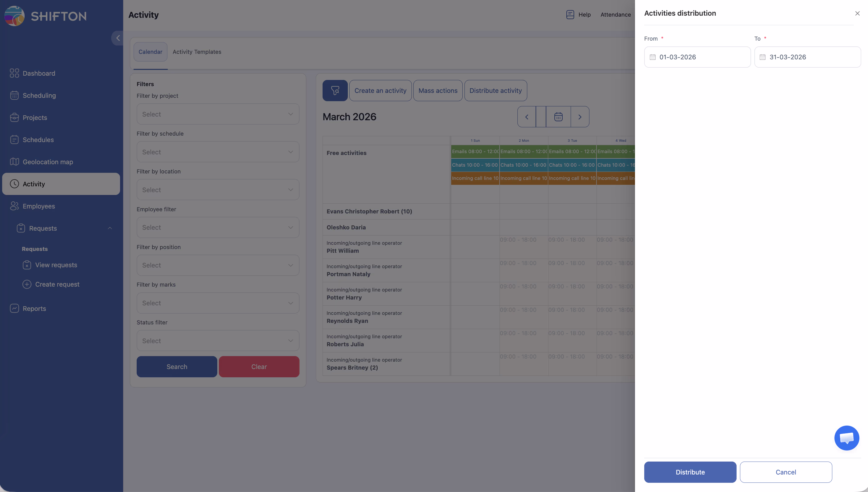The image size is (868, 492).
Task: Expand Filter by project dropdown
Action: (218, 114)
